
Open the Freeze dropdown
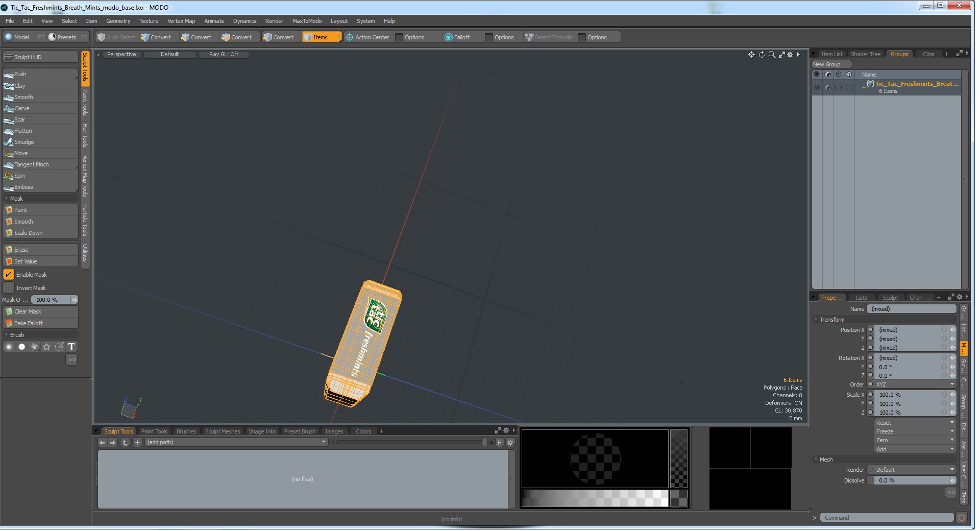click(x=915, y=432)
